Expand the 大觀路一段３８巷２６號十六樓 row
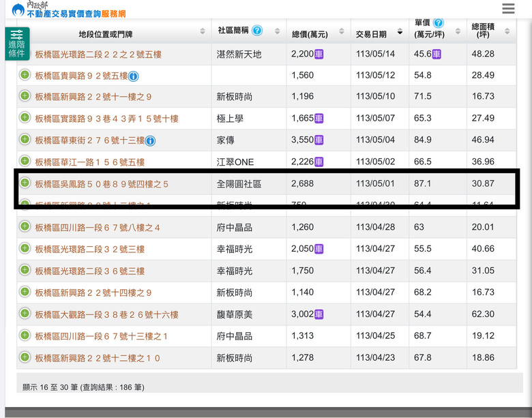The height and width of the screenshot is (418, 532). 25,314
